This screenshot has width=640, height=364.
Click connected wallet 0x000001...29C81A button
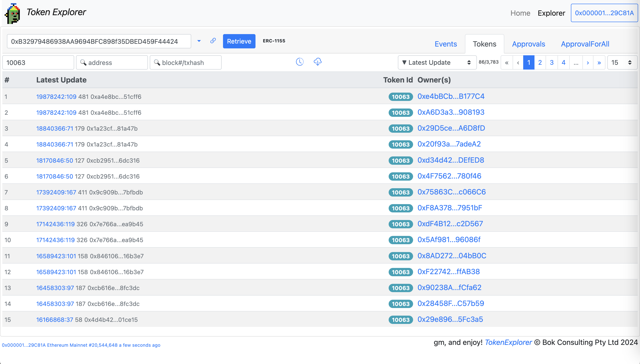pyautogui.click(x=604, y=13)
